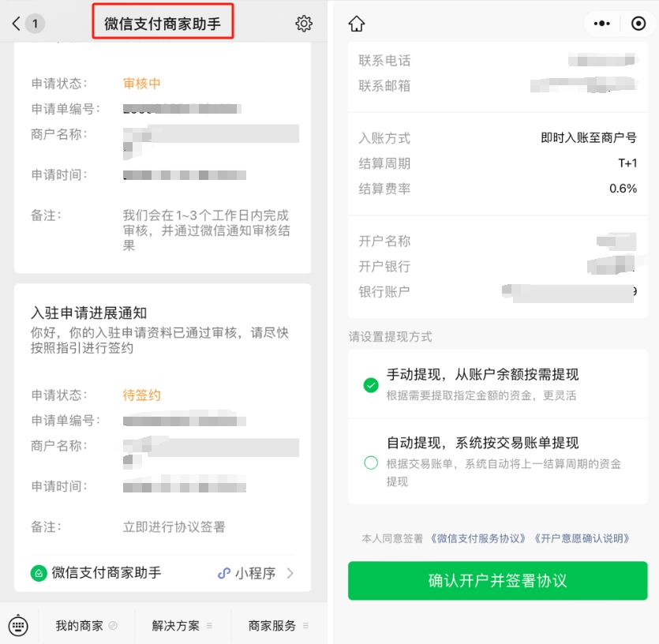Open 我的商家 menu item
Viewport: 659px width, 644px height.
[86, 626]
